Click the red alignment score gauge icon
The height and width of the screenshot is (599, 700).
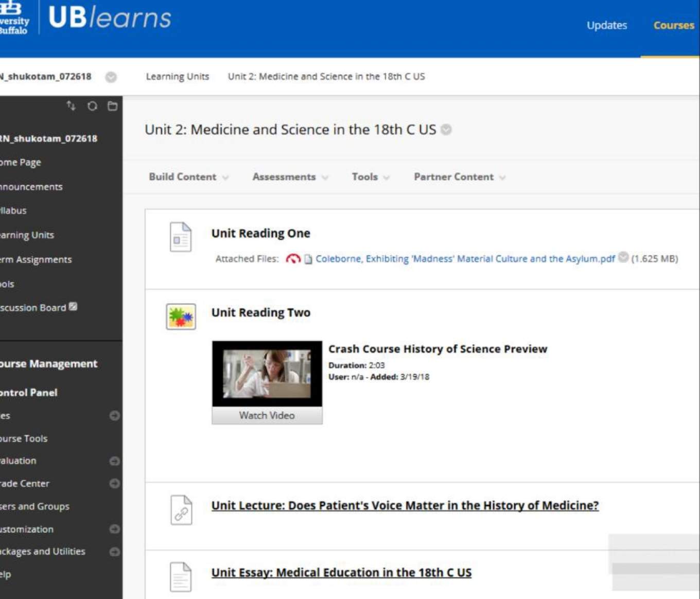(x=293, y=259)
